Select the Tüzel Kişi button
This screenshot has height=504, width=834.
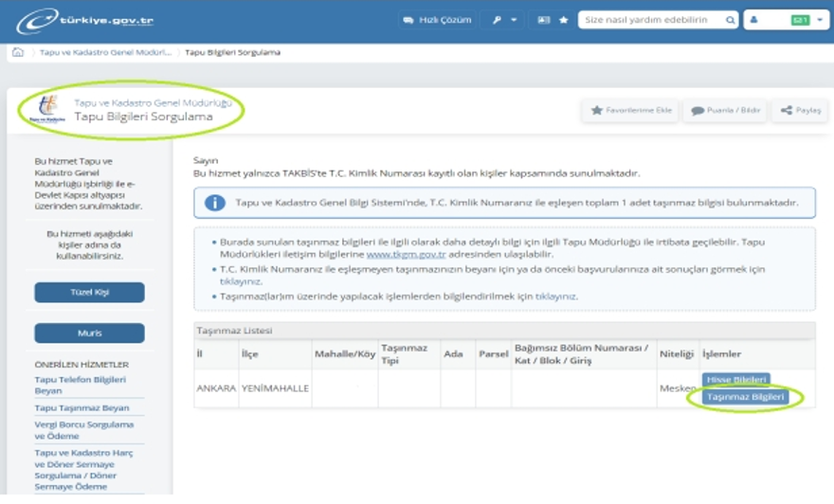pyautogui.click(x=89, y=293)
